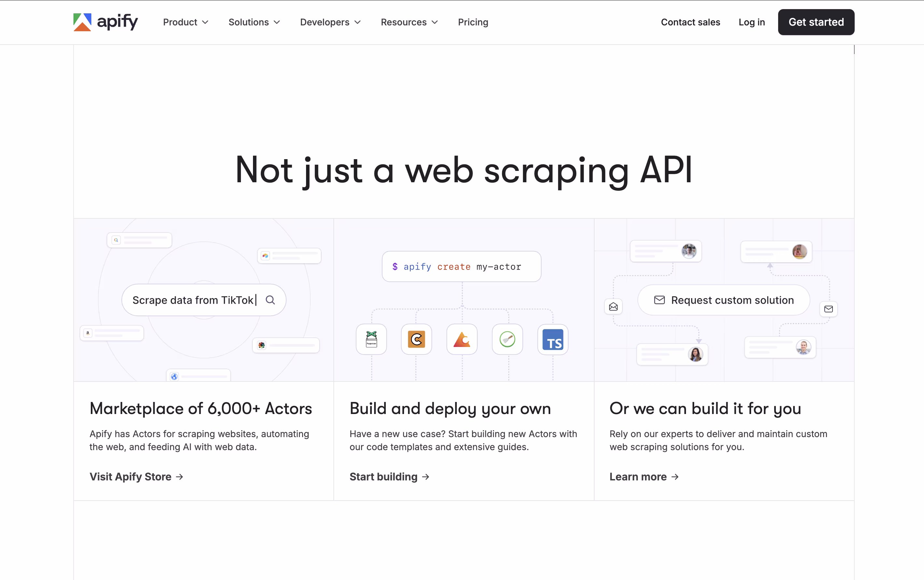Click the Build and deploy your own heading

click(x=450, y=408)
